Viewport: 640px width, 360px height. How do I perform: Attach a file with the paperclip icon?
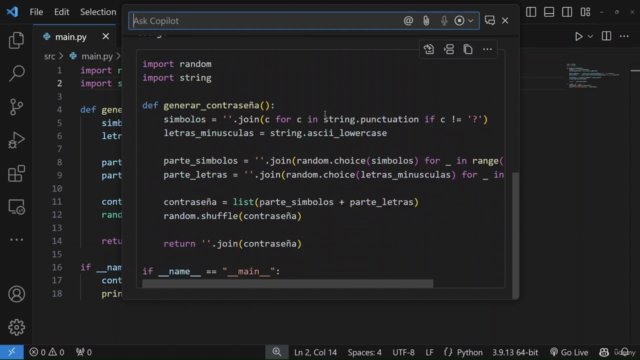click(x=426, y=21)
